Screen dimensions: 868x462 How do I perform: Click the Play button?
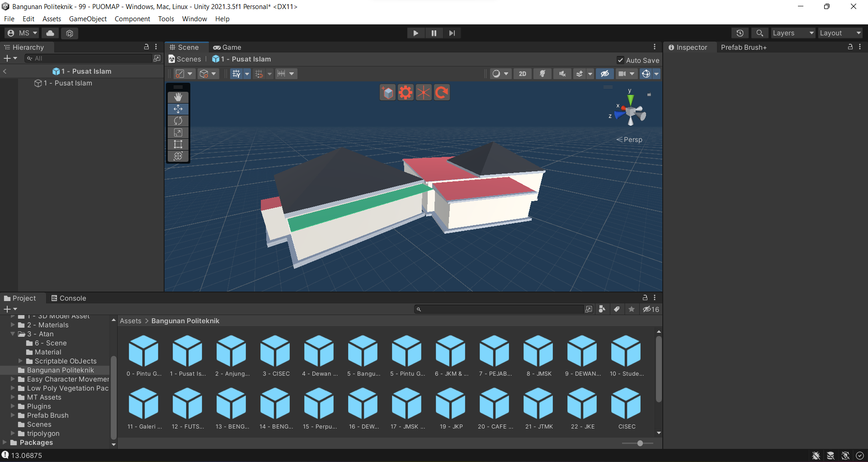point(415,33)
